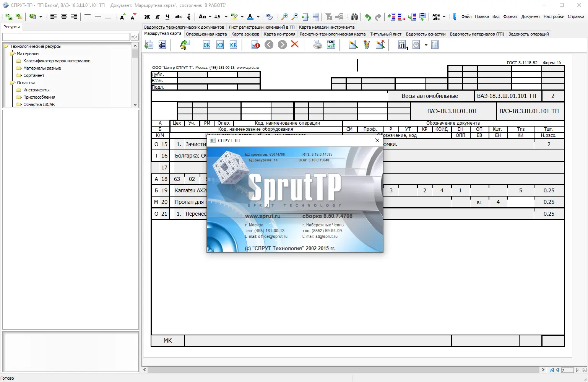Collapse the Оснастка tree node
The image size is (588, 382).
[x=12, y=83]
